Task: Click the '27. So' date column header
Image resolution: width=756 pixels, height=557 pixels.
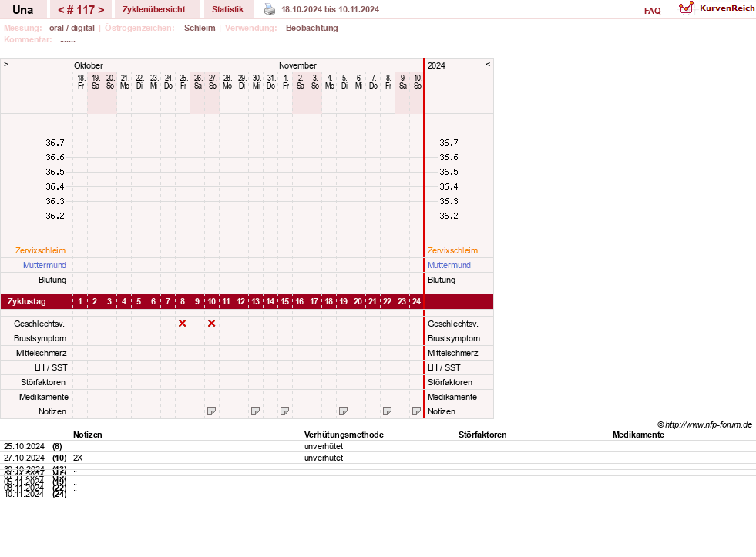Action: click(213, 82)
